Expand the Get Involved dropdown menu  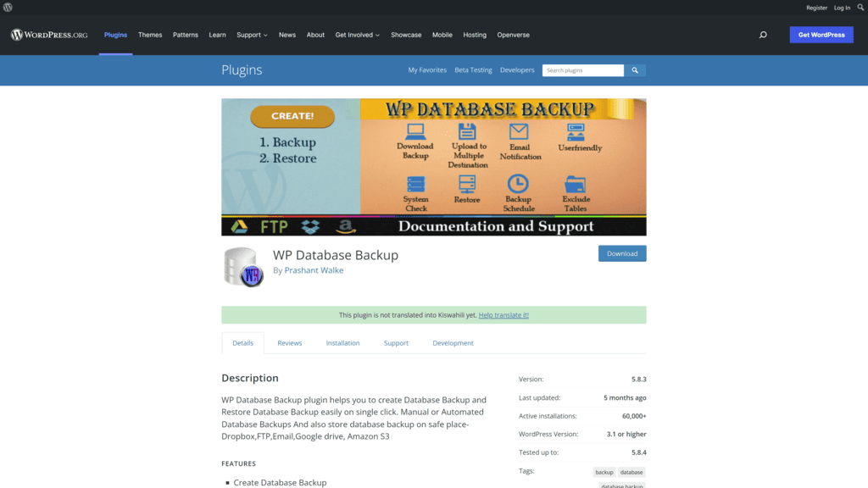click(x=357, y=35)
